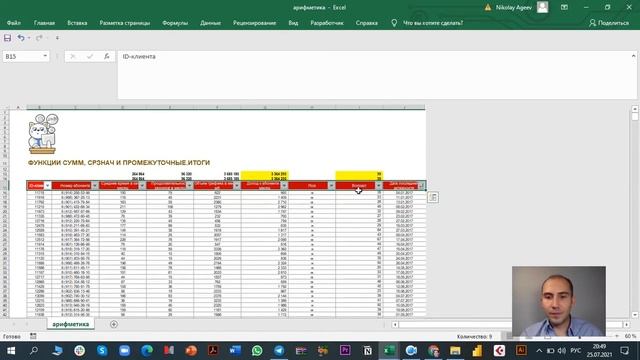Click the Quick Analysis icon beside the table
Image resolution: width=640 pixels, height=360 pixels.
(x=433, y=198)
